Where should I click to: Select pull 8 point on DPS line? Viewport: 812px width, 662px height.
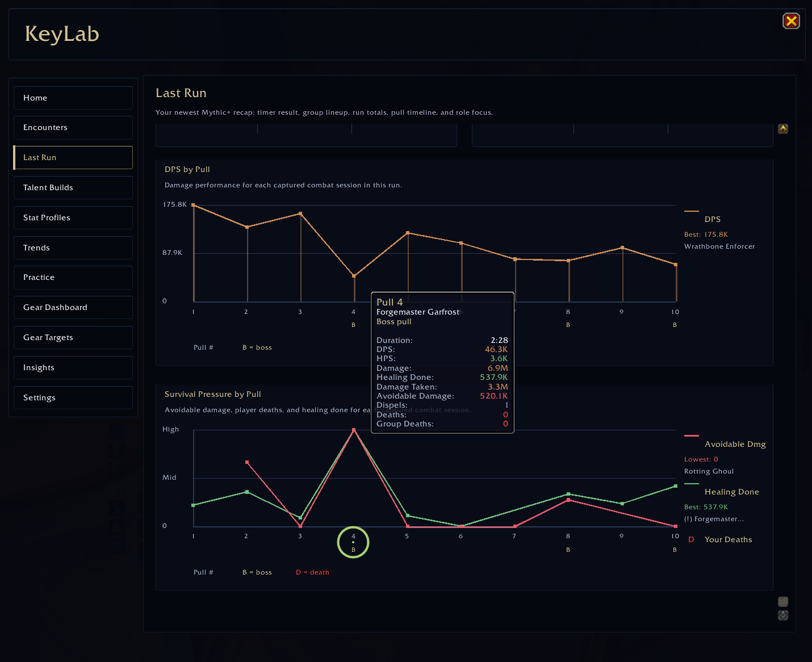(x=568, y=261)
